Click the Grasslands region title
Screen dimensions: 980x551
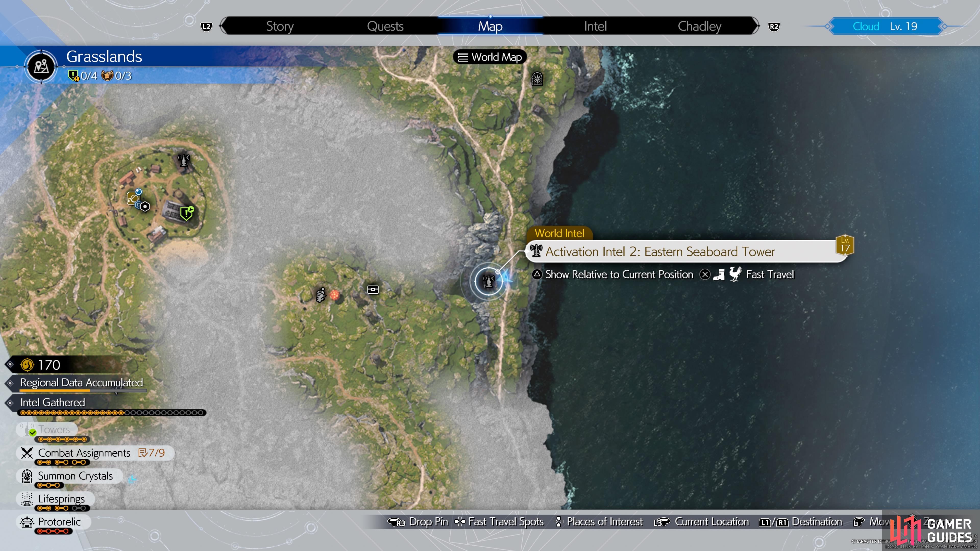tap(104, 56)
